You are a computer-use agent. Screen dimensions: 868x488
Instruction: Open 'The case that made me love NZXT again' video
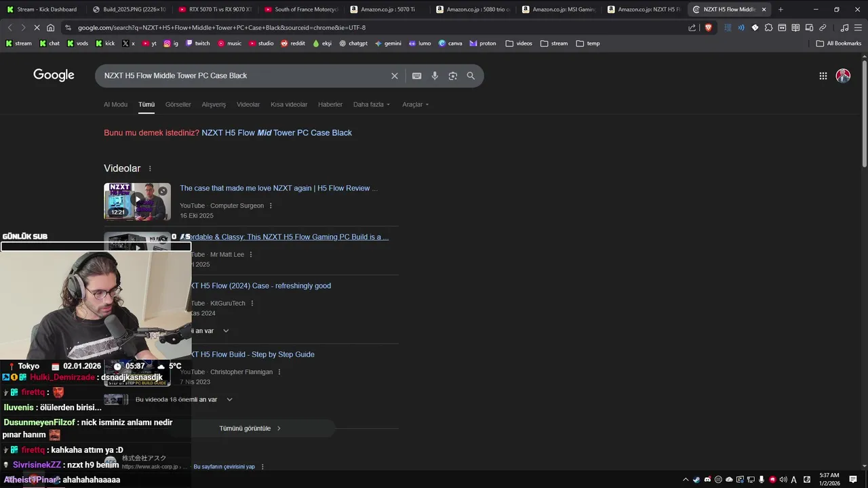tap(279, 188)
